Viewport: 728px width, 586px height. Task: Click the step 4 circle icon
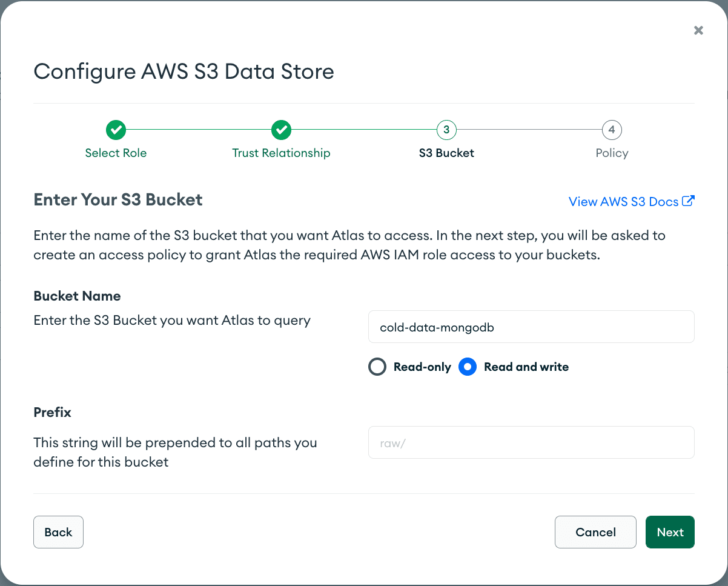612,130
